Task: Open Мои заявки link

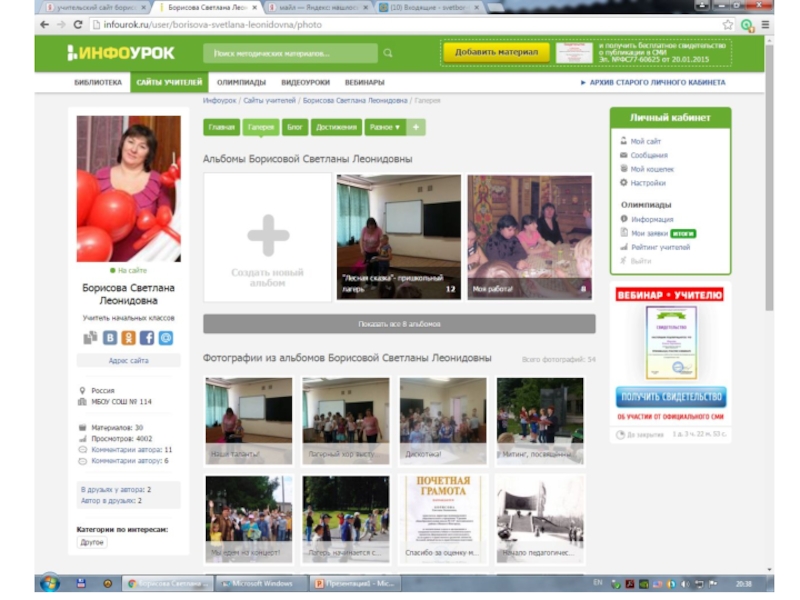Action: (649, 233)
